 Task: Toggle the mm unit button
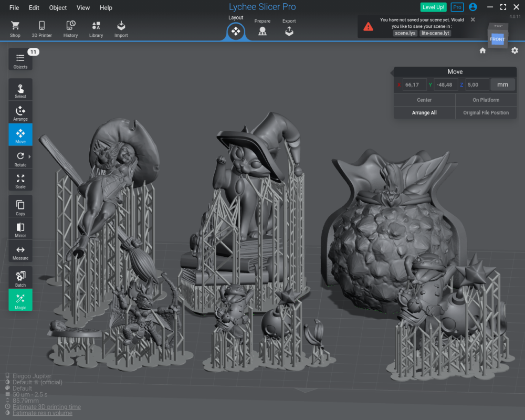point(502,85)
